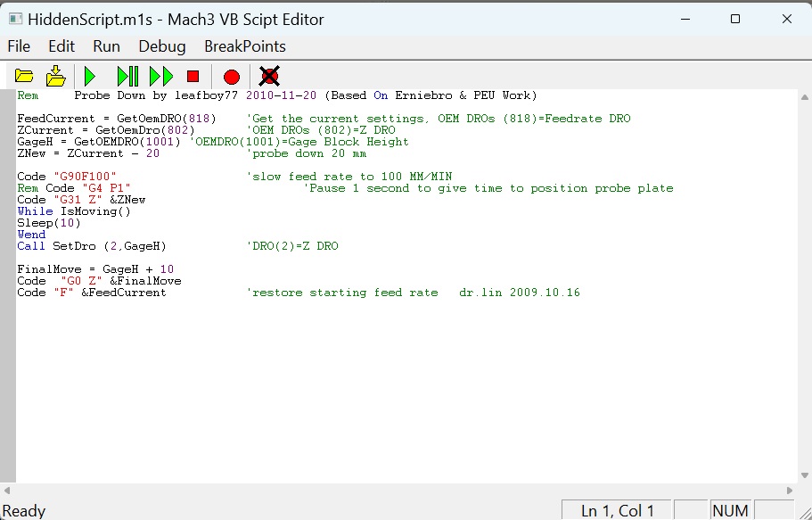Image resolution: width=812 pixels, height=520 pixels.
Task: Click 'GageH = GetOEMDRO(1001)' code text
Action: point(98,142)
